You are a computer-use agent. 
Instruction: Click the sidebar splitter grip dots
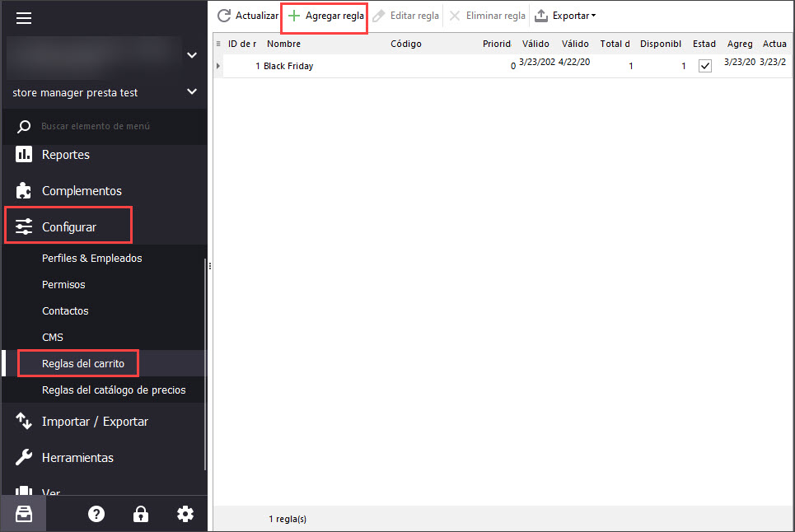click(210, 265)
